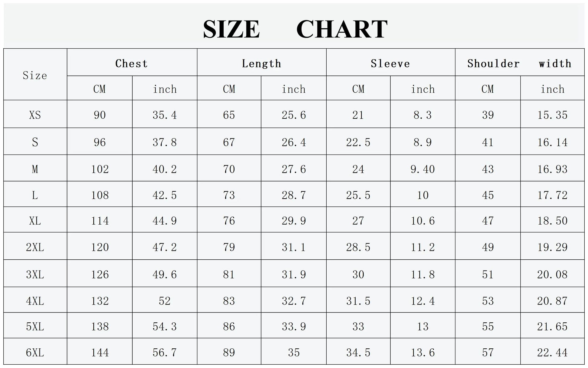Select the Sleeve column header
Screen dimensions: 588x368
pyautogui.click(x=390, y=63)
